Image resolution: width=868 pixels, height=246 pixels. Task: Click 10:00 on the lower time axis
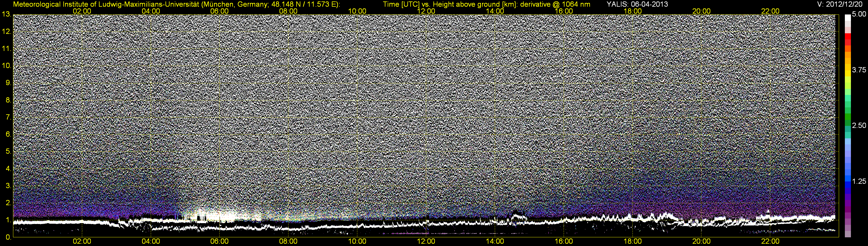[x=357, y=242]
